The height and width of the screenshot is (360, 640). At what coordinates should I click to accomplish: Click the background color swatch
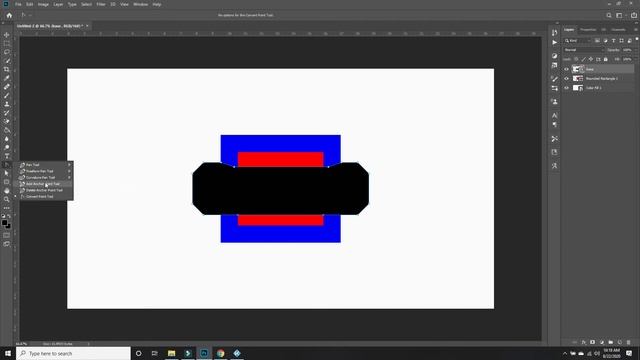click(8, 226)
